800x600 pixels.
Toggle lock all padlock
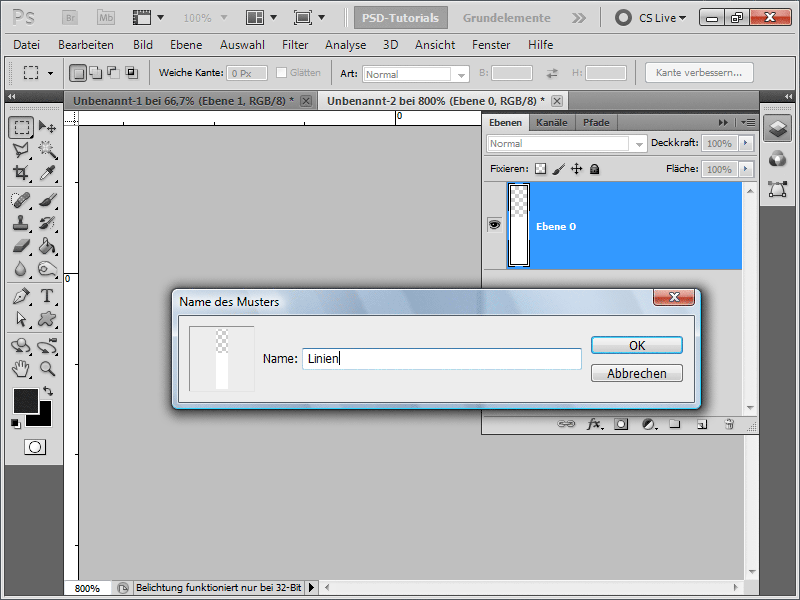coord(594,169)
